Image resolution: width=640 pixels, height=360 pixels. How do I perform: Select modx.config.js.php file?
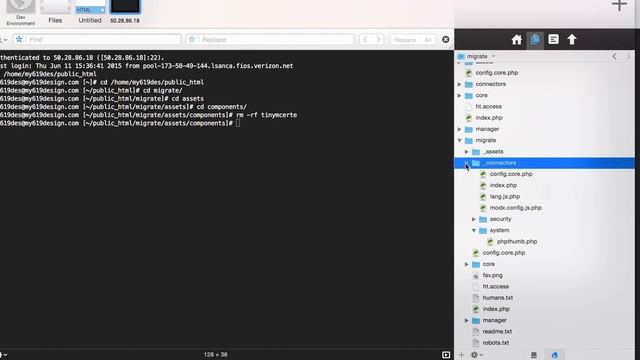click(516, 208)
